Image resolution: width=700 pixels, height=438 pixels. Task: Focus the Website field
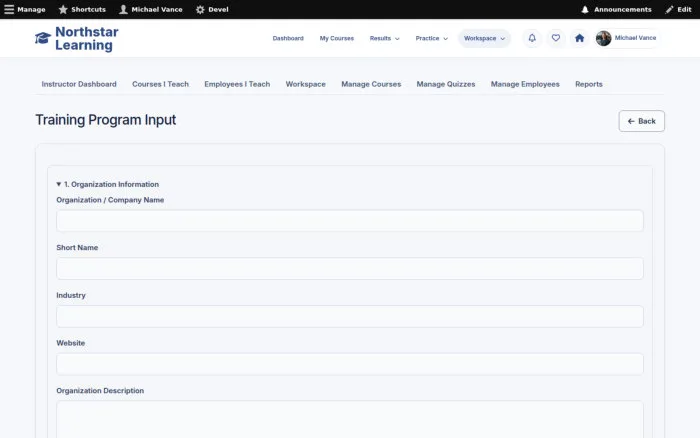pyautogui.click(x=350, y=364)
